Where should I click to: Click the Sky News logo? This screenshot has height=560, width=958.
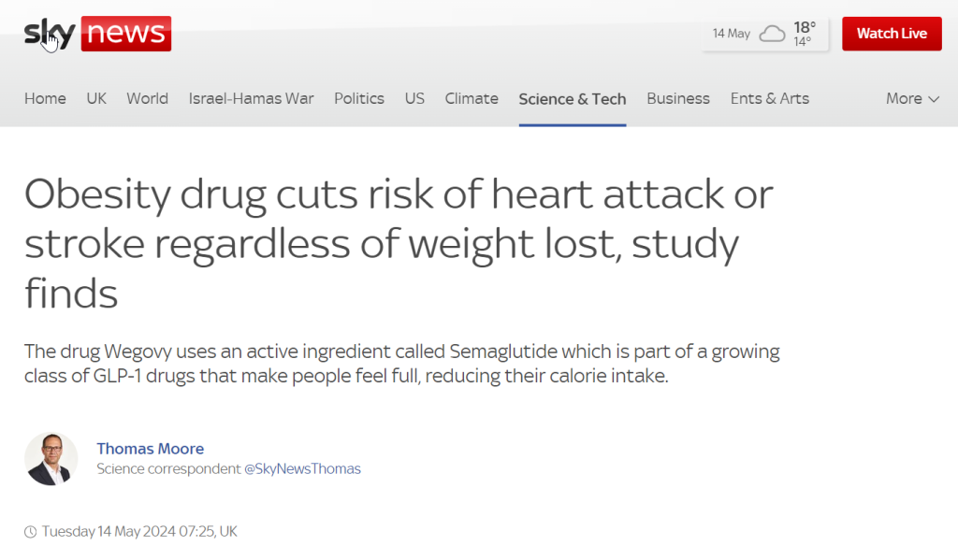click(x=97, y=34)
